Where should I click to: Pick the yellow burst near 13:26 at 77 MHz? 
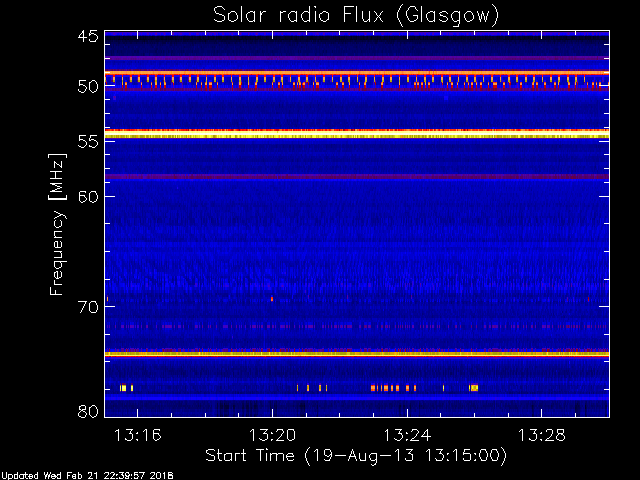click(473, 387)
